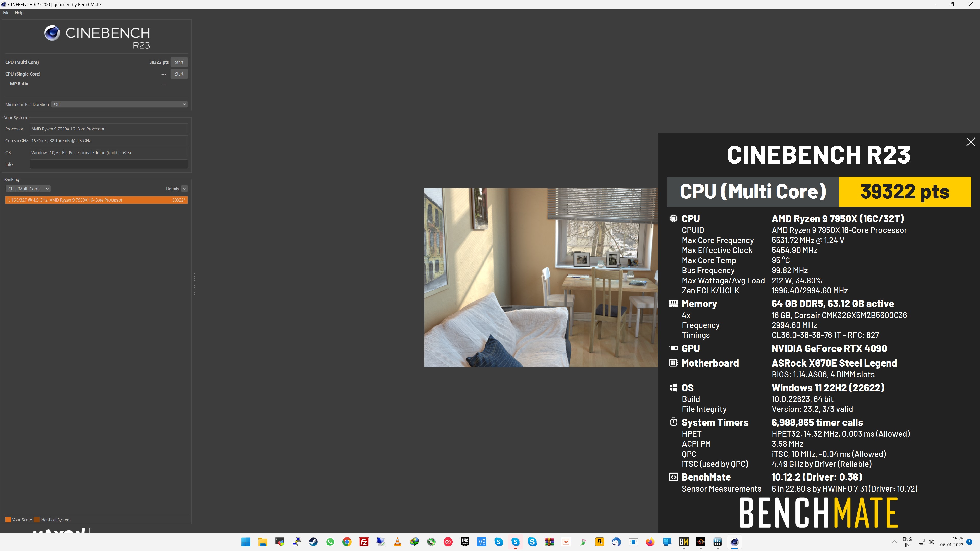Open the CPU (Multi Core) ranking dropdown
Viewport: 980px width, 551px height.
28,189
